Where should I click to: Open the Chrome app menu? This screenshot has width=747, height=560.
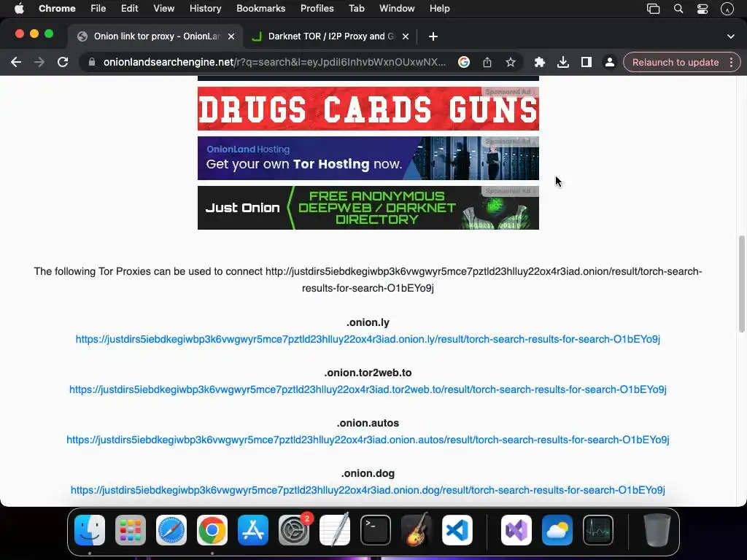(57, 9)
